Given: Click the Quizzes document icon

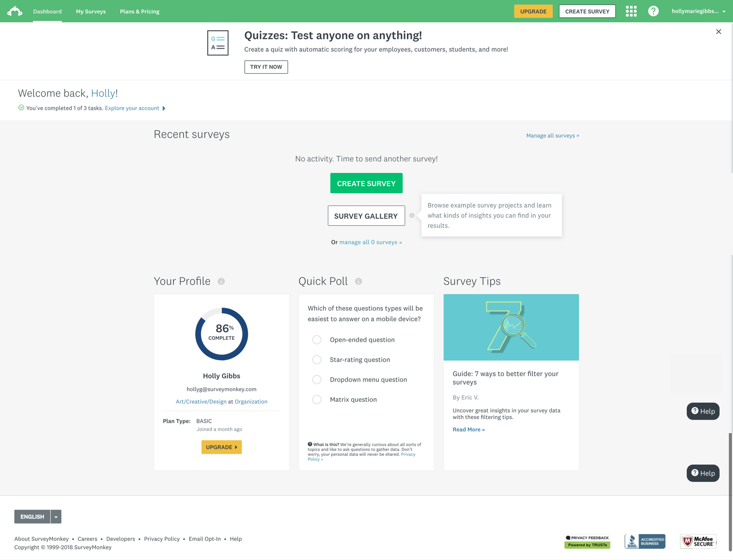Looking at the screenshot, I should point(218,43).
